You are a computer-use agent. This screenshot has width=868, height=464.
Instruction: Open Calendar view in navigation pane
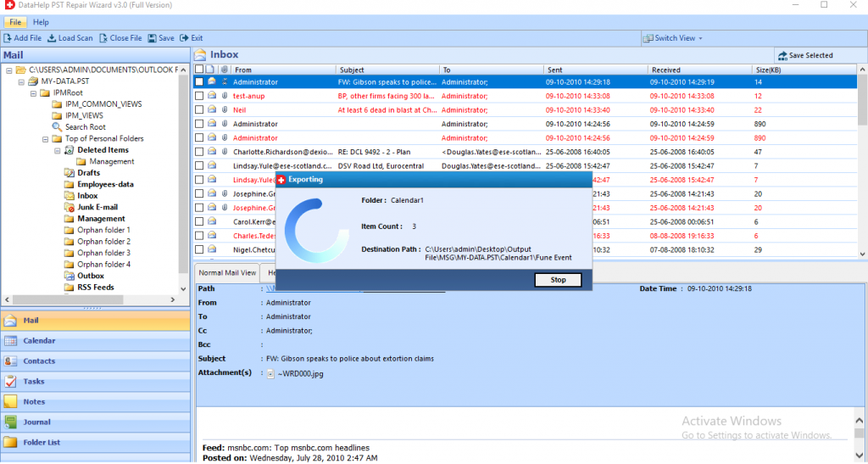[x=39, y=341]
